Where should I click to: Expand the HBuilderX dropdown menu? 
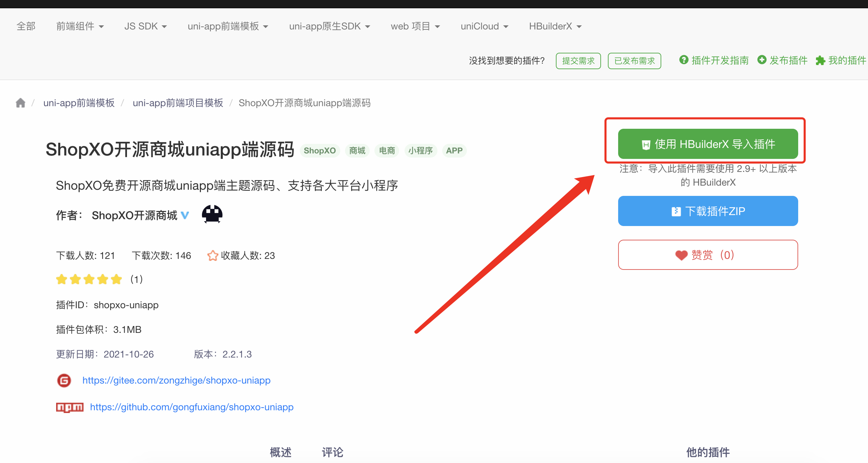pyautogui.click(x=555, y=26)
